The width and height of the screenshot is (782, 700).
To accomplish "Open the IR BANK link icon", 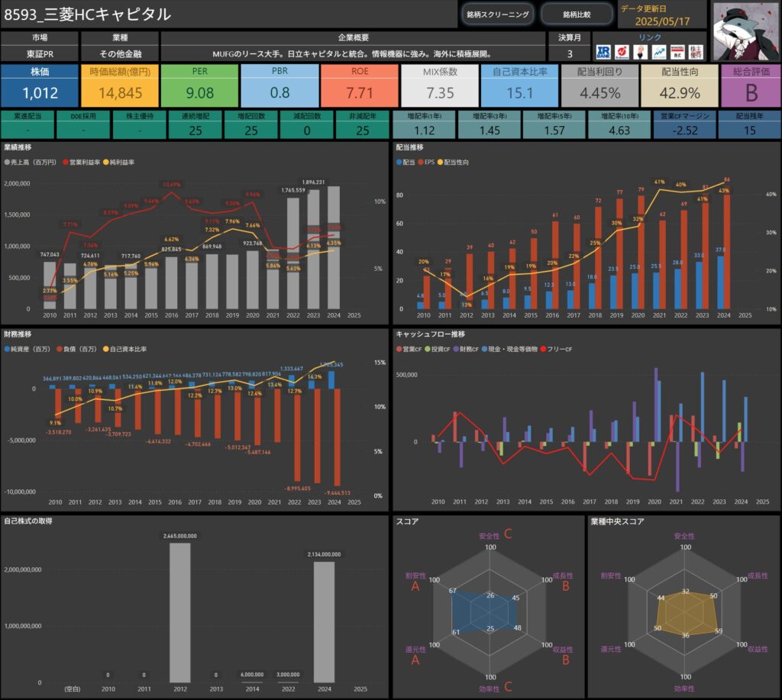I will pyautogui.click(x=603, y=52).
